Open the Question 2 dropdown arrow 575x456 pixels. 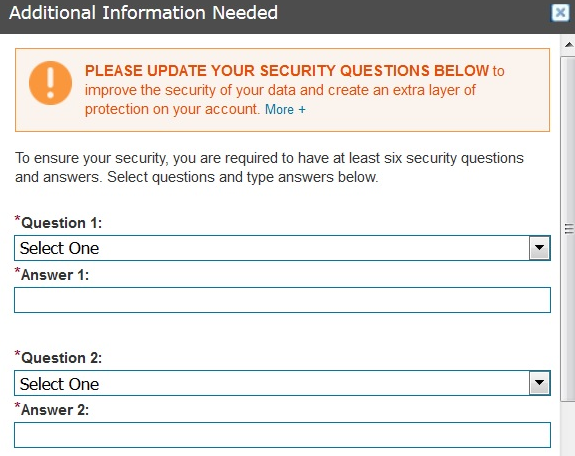coord(539,383)
